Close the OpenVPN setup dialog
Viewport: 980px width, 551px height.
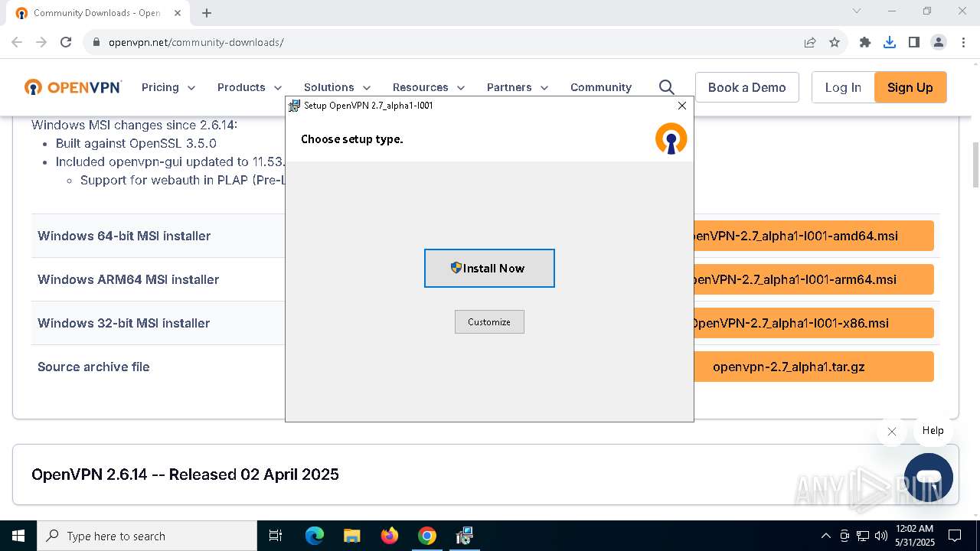(681, 106)
